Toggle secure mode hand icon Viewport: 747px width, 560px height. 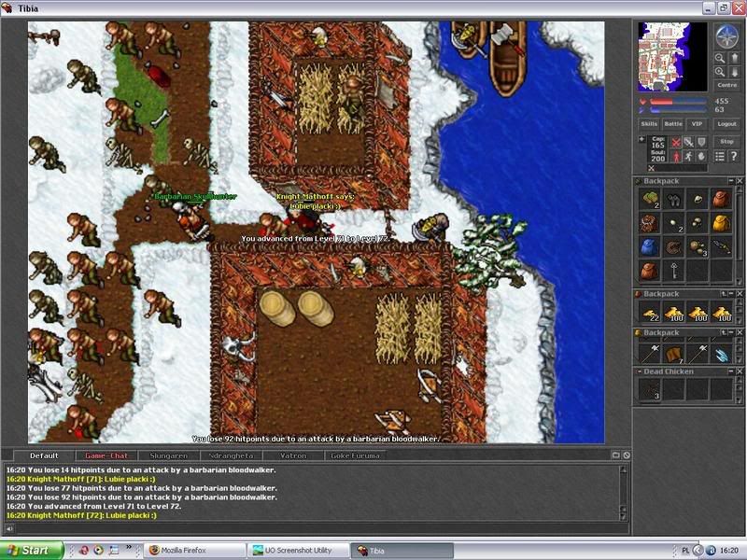(701, 156)
